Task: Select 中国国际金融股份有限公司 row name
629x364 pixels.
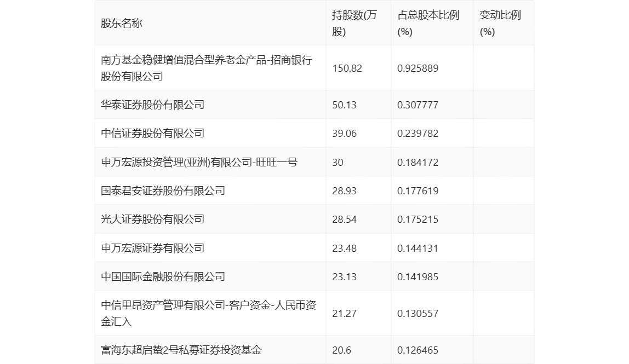Action: (163, 276)
